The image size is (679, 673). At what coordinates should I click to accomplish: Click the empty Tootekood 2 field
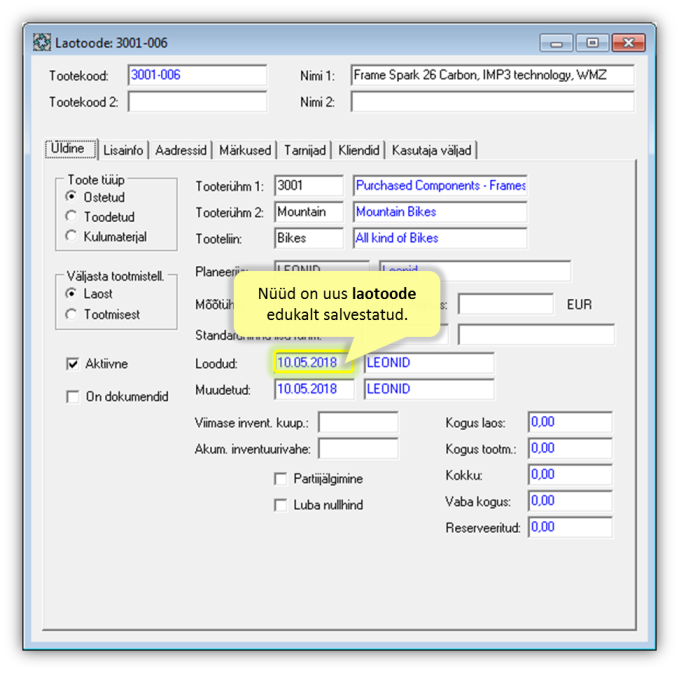[197, 102]
